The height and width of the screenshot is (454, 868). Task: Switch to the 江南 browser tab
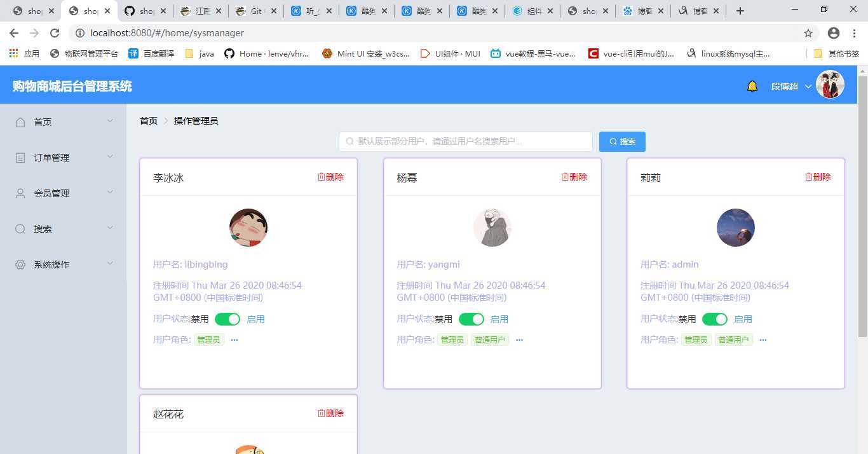click(x=202, y=11)
